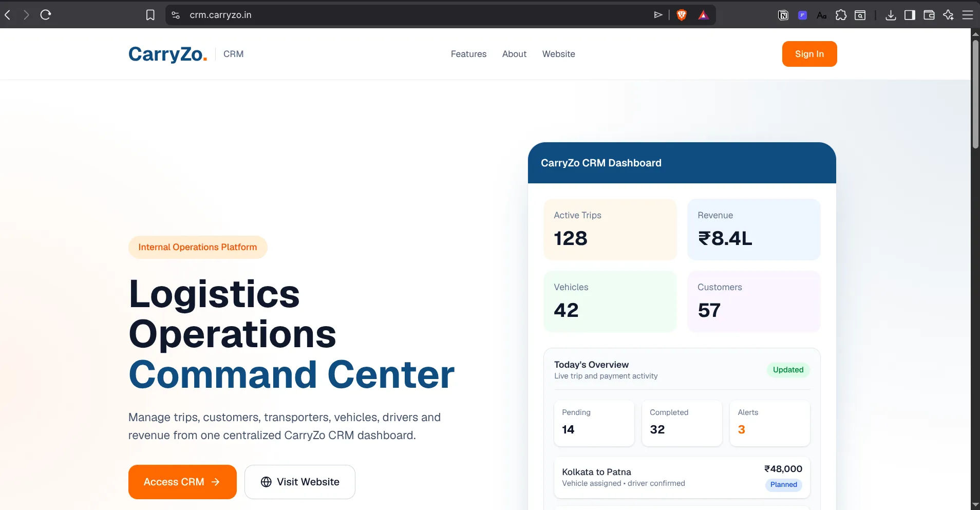Click the ₹48,000 trip amount

[783, 469]
